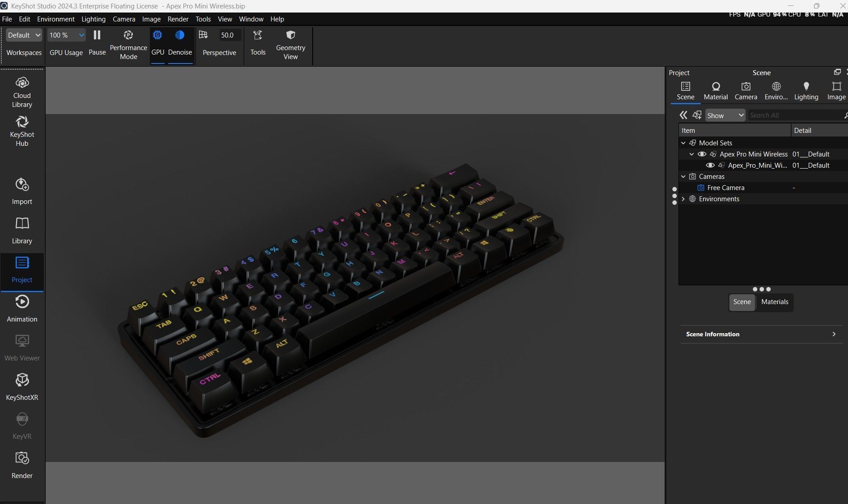The width and height of the screenshot is (848, 504).
Task: Click the search magnifier icon
Action: 845,115
